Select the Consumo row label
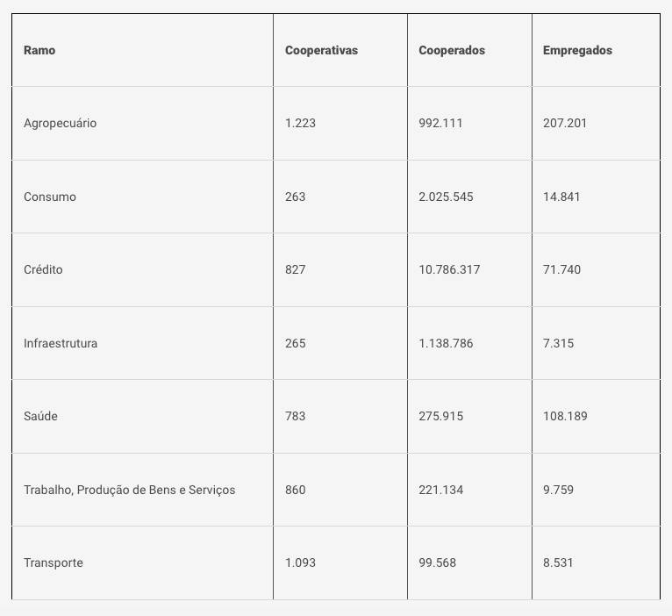 click(x=50, y=197)
